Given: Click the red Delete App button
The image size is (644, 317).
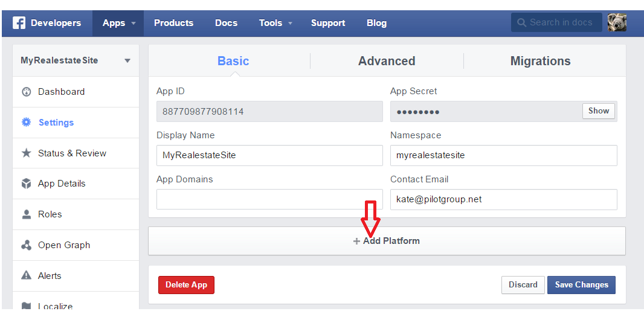Looking at the screenshot, I should [187, 285].
